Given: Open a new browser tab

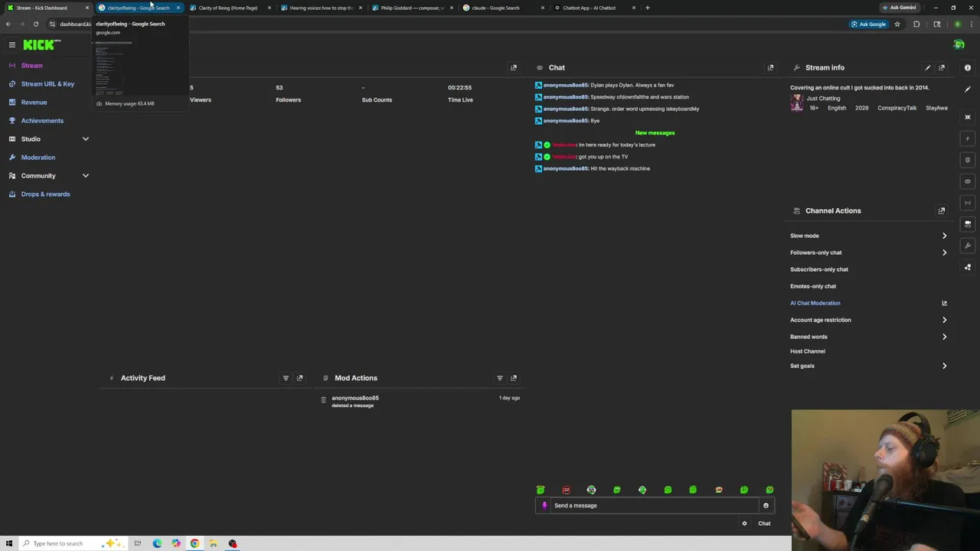Looking at the screenshot, I should tap(648, 8).
